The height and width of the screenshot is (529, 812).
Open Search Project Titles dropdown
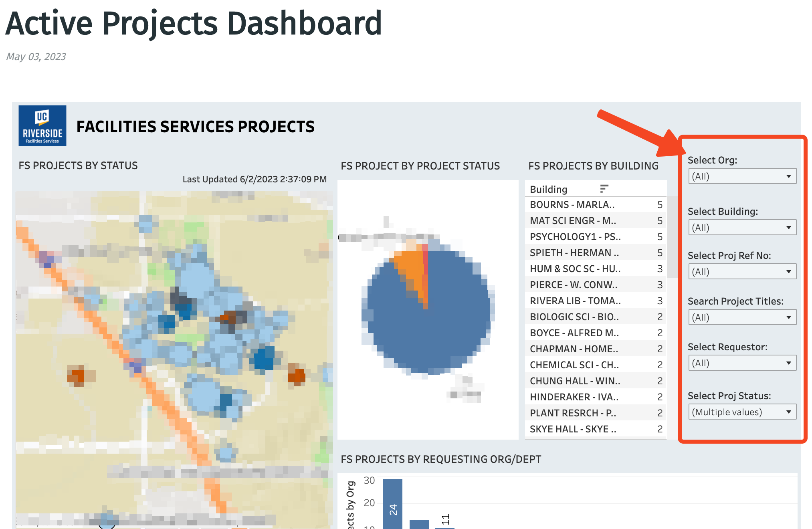click(x=741, y=317)
